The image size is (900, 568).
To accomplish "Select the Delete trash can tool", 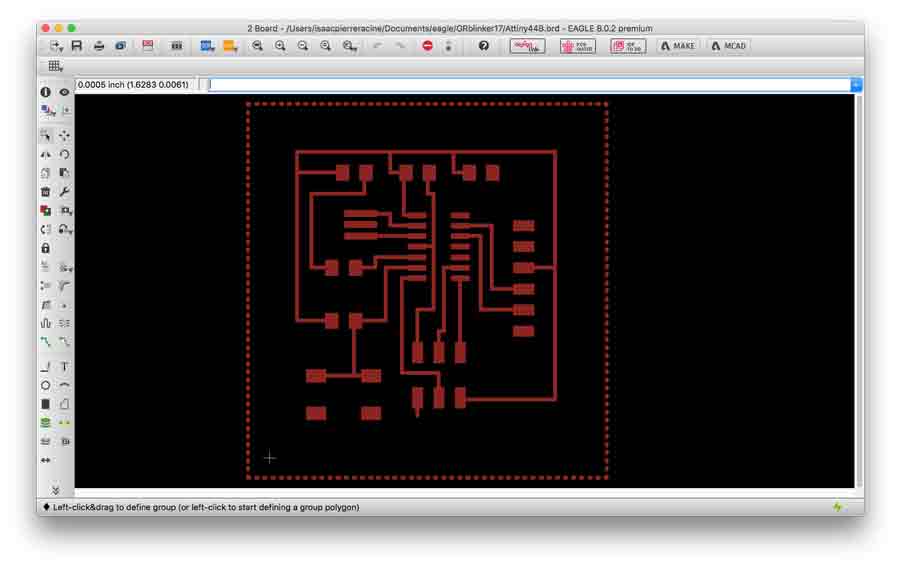I will point(45,192).
